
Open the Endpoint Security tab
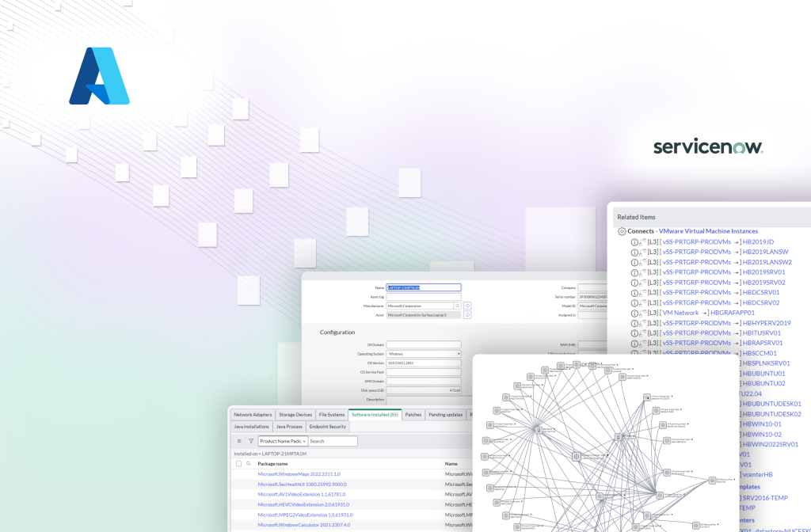click(328, 427)
